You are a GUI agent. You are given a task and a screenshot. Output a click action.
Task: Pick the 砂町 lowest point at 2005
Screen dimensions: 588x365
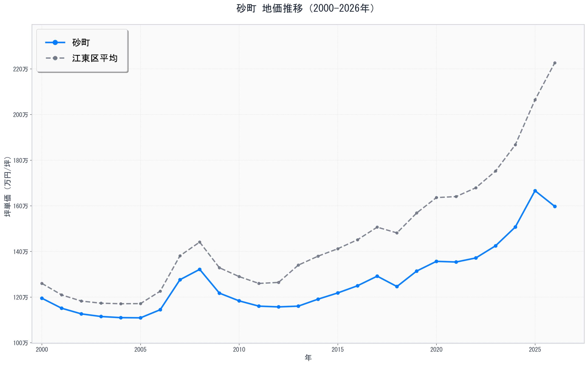(x=140, y=318)
